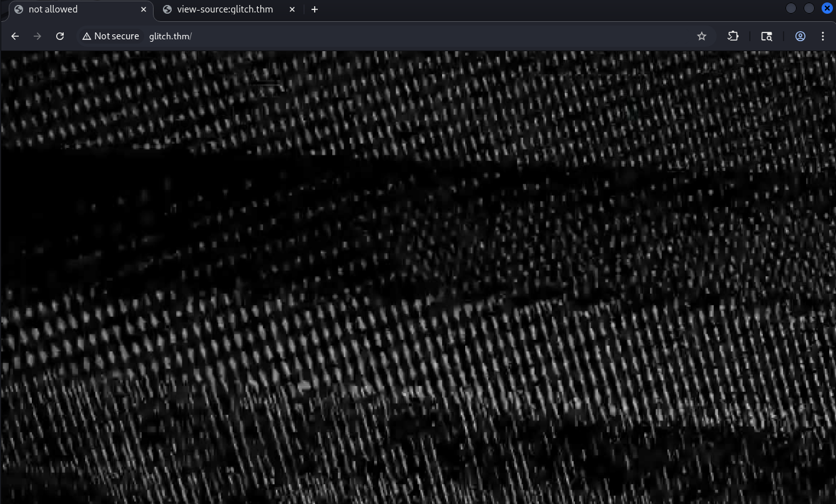Switch to the view-source:glitch.thm tab
The height and width of the screenshot is (504, 836).
coord(225,9)
